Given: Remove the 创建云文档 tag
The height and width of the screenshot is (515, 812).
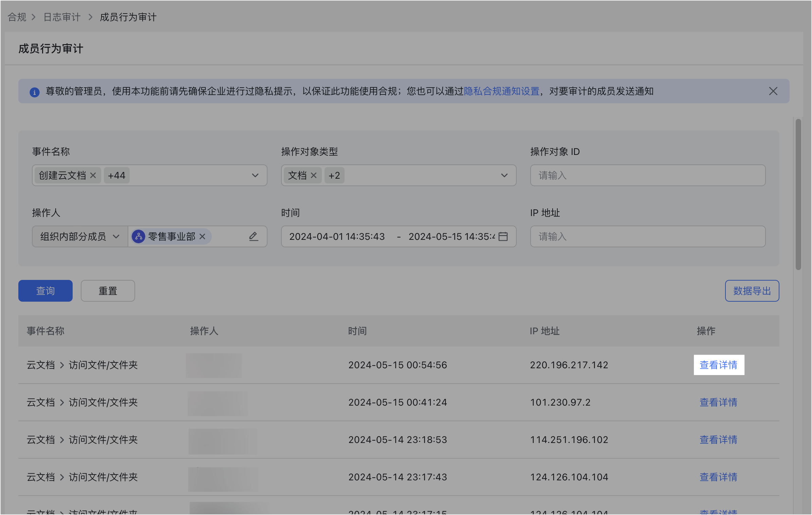Looking at the screenshot, I should click(x=93, y=175).
